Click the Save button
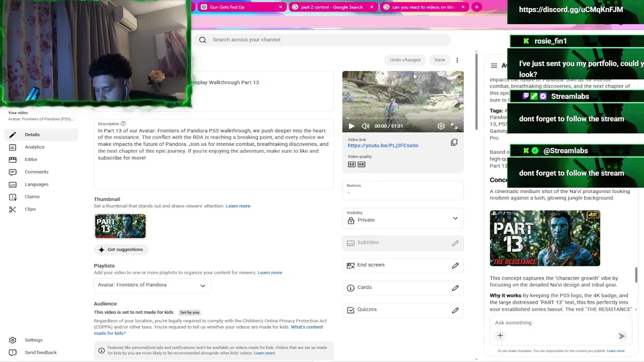Image resolution: width=644 pixels, height=362 pixels. (440, 60)
